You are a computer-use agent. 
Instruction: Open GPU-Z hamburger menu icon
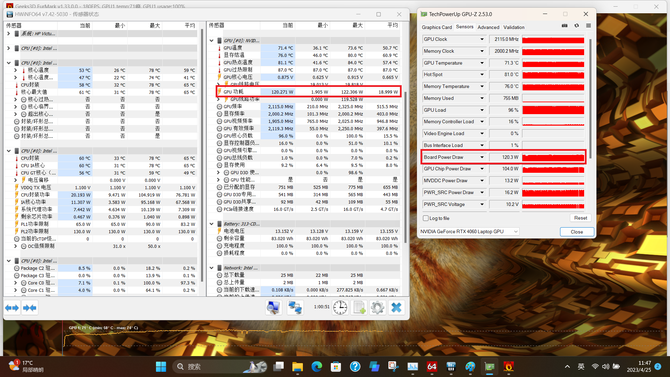point(588,26)
